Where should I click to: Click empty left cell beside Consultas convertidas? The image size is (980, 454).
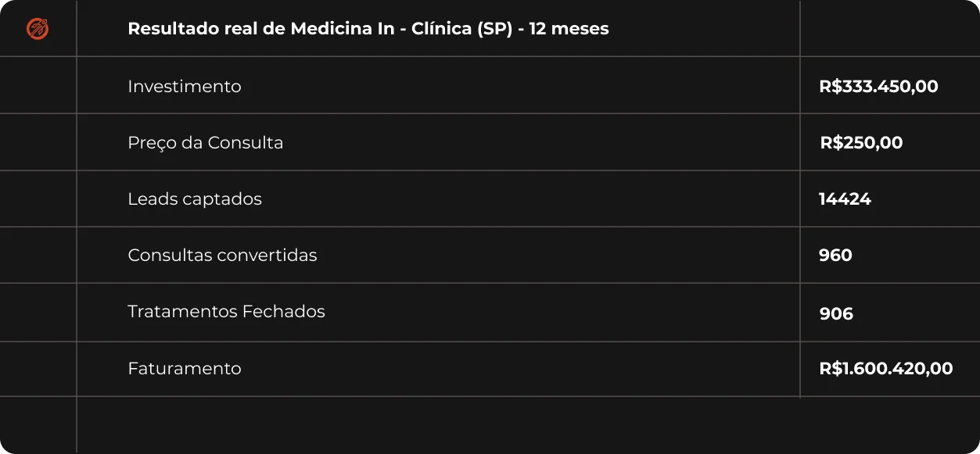click(x=38, y=255)
